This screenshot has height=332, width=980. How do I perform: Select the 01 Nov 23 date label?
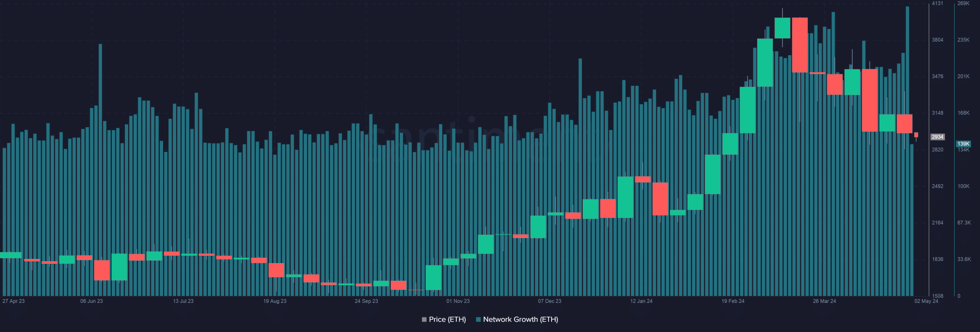coord(458,301)
